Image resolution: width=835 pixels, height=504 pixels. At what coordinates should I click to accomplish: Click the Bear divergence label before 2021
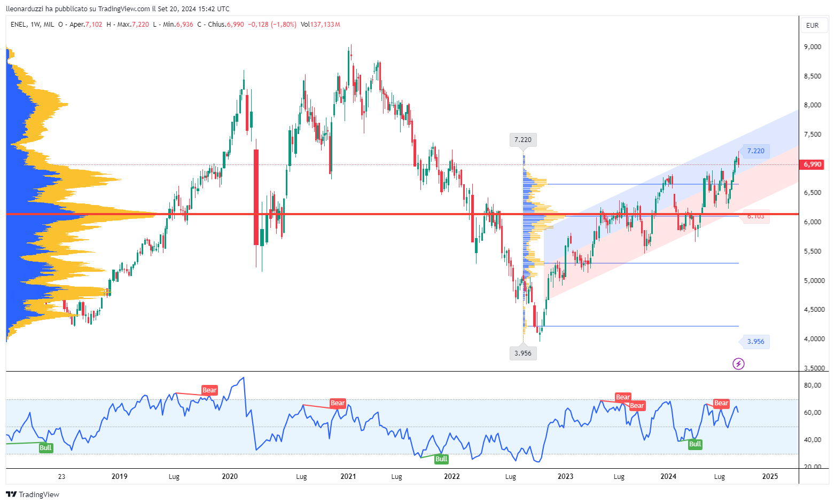[338, 403]
